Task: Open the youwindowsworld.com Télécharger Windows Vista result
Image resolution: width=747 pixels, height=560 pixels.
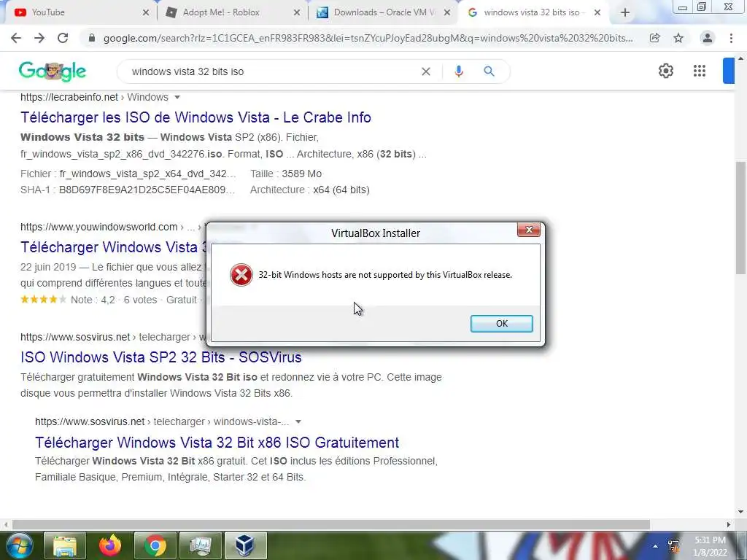Action: pos(113,247)
